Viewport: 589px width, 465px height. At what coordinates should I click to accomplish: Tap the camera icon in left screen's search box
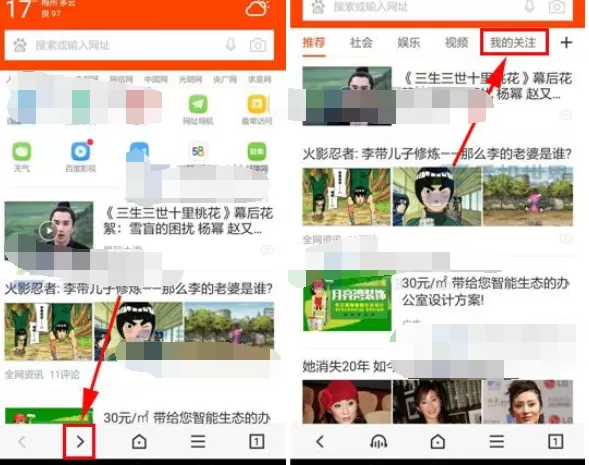(258, 45)
